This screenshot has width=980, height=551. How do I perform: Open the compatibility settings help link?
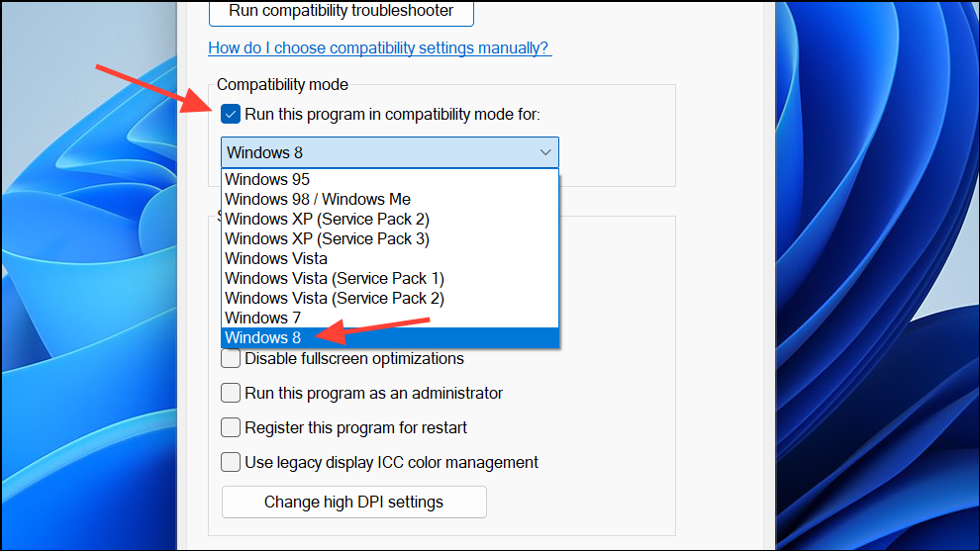379,47
